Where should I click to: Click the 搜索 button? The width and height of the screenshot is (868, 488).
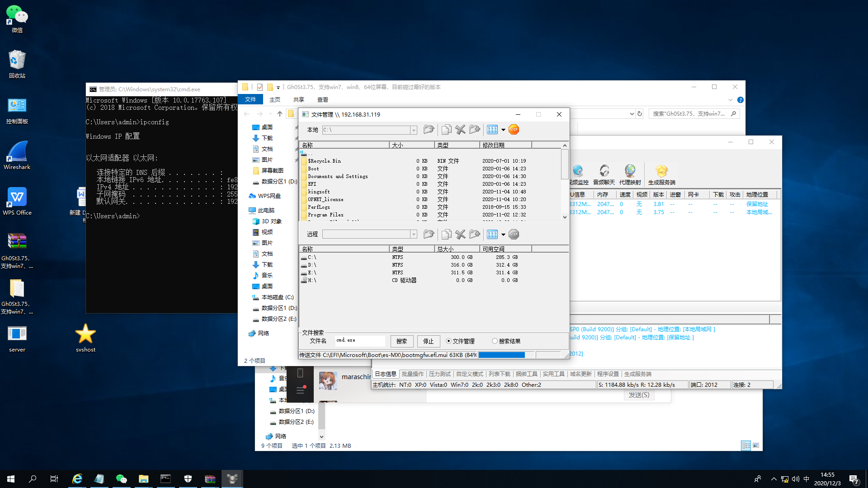point(401,341)
